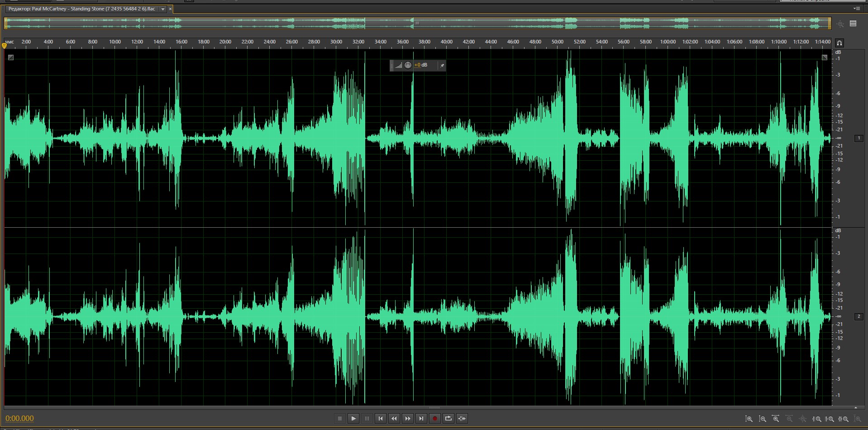Jump to the previous marker with transport button
868x430 pixels.
click(381, 419)
